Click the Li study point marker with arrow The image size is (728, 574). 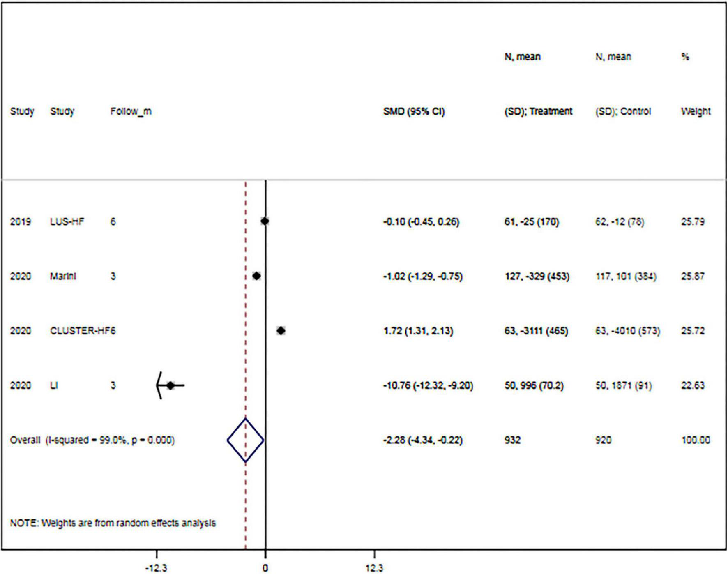pyautogui.click(x=170, y=385)
